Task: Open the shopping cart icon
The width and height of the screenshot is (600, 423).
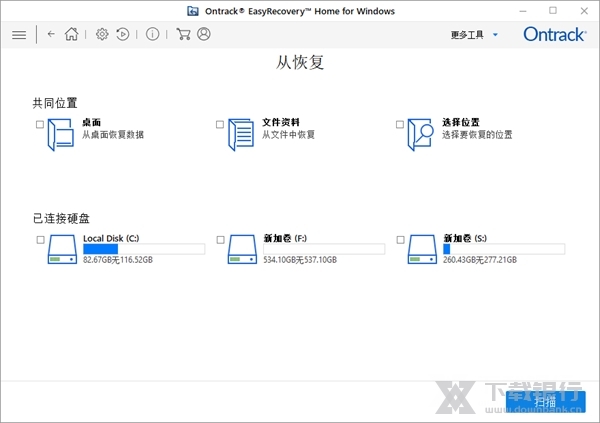Action: point(183,34)
